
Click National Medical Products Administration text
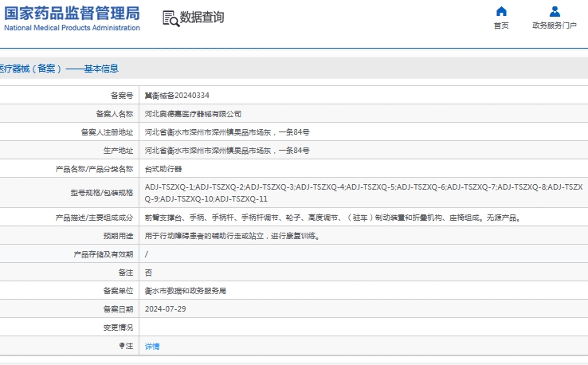click(x=72, y=28)
